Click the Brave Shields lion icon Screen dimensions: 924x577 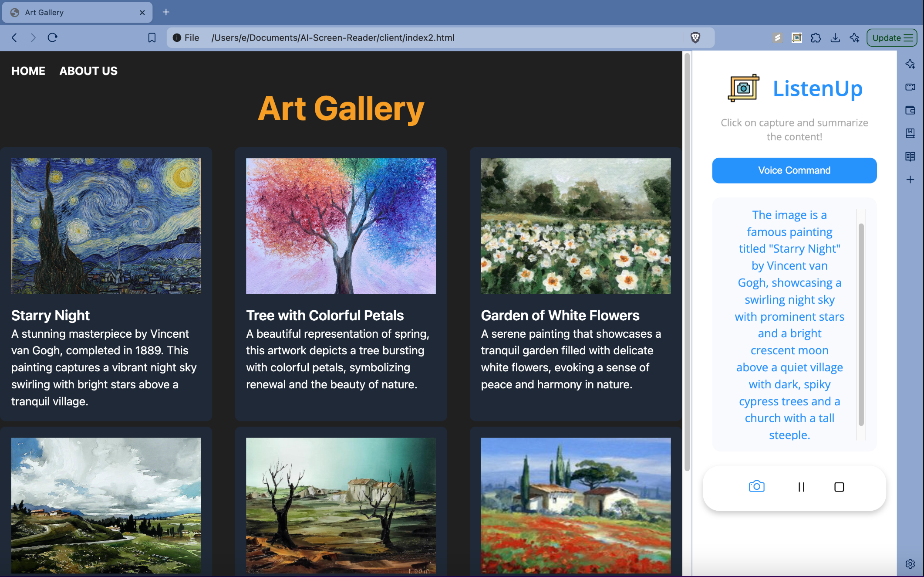695,37
